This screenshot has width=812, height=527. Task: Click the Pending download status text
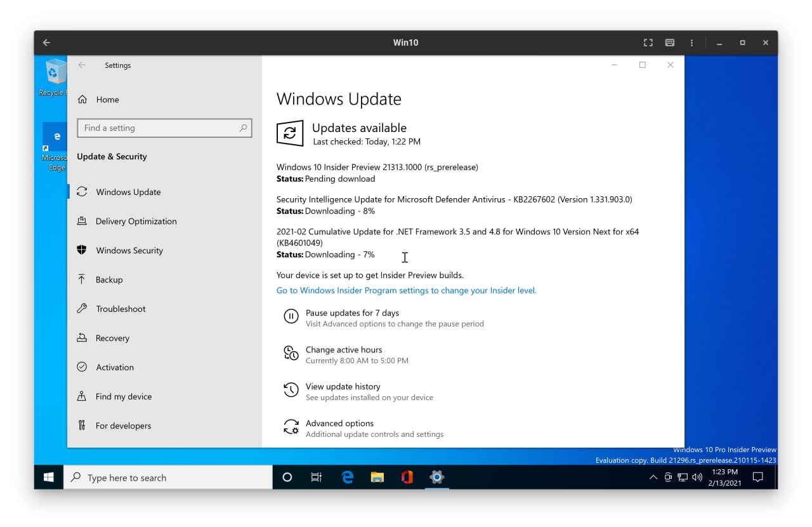click(339, 179)
